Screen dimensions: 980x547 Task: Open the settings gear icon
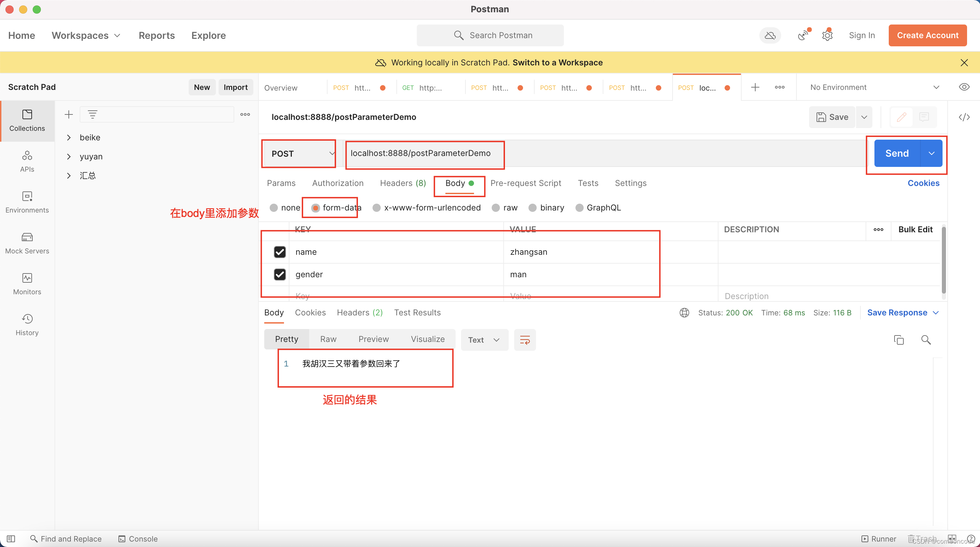(827, 35)
